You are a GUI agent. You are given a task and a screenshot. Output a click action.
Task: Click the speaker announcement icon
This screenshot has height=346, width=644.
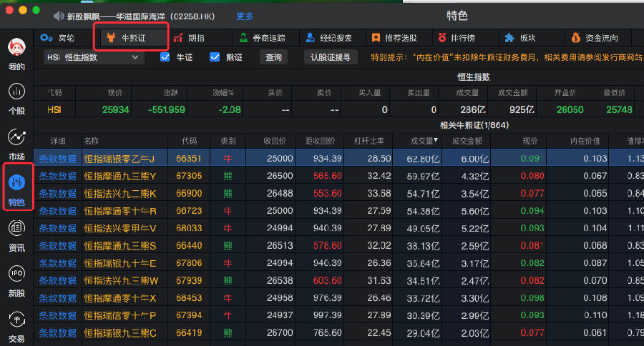click(x=59, y=16)
